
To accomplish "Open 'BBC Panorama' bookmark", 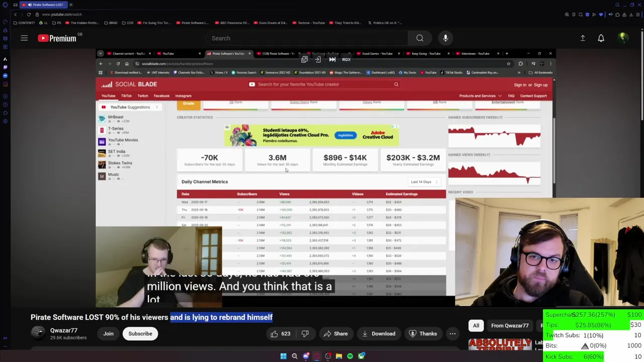I will click(232, 23).
